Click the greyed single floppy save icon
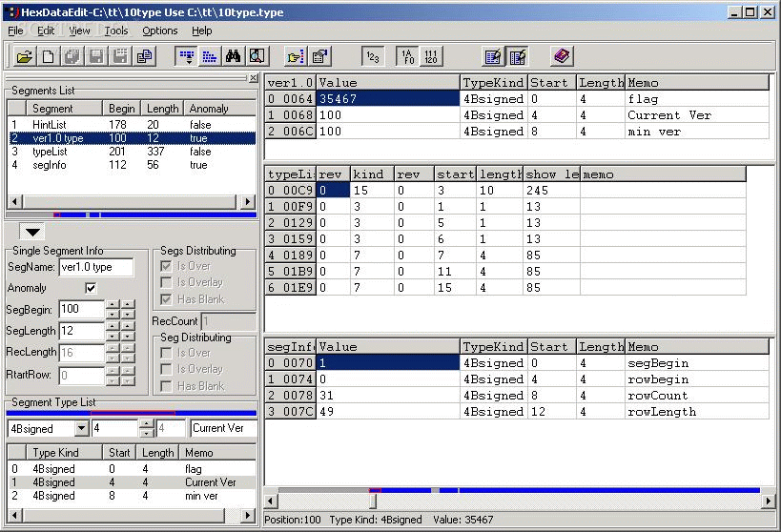781x532 pixels. click(96, 57)
